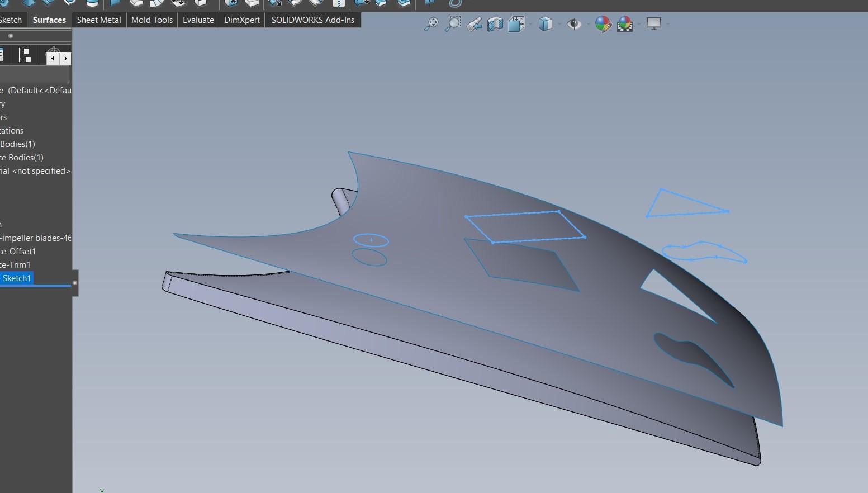Open the ConfigurationManager tab icon
Screen dimensions: 868x493
tap(25, 55)
